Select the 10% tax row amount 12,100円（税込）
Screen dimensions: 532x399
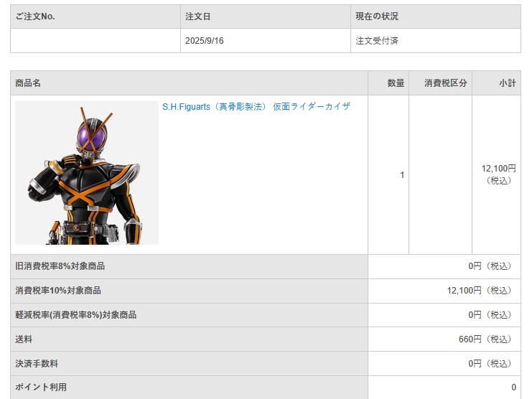click(x=480, y=291)
